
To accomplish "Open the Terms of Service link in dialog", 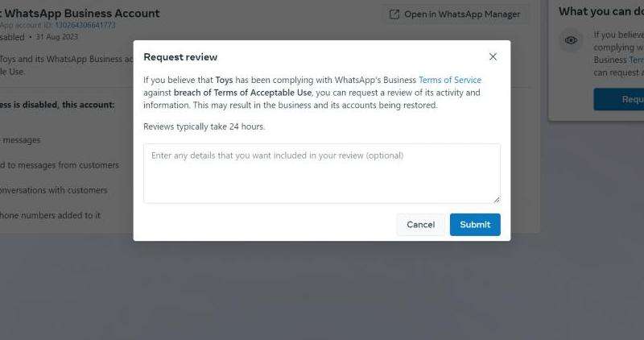I will pyautogui.click(x=450, y=80).
